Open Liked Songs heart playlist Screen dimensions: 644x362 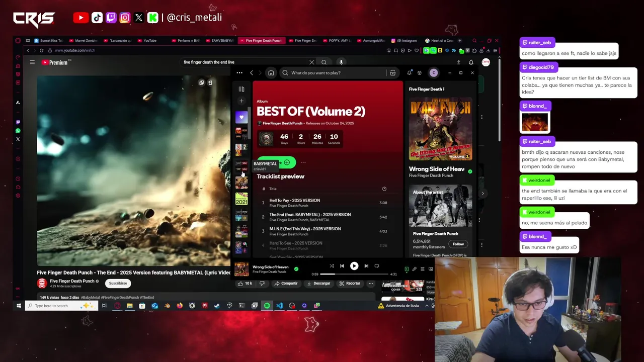tap(242, 117)
